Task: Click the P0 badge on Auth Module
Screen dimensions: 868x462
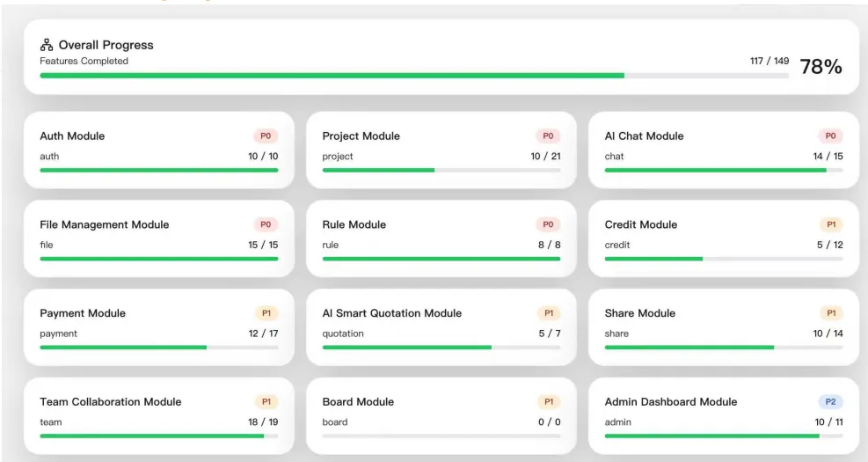Action: (x=266, y=136)
